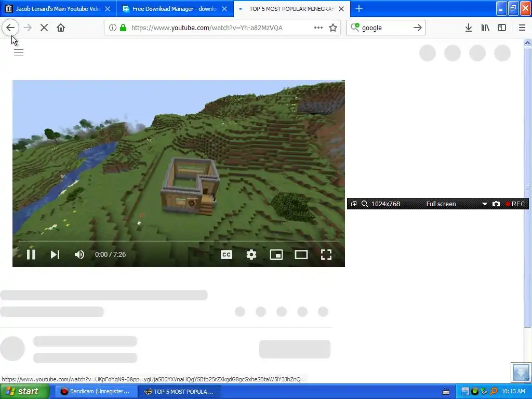
Task: Open Bandicam (Unregistered) taskbar button
Action: (96, 392)
